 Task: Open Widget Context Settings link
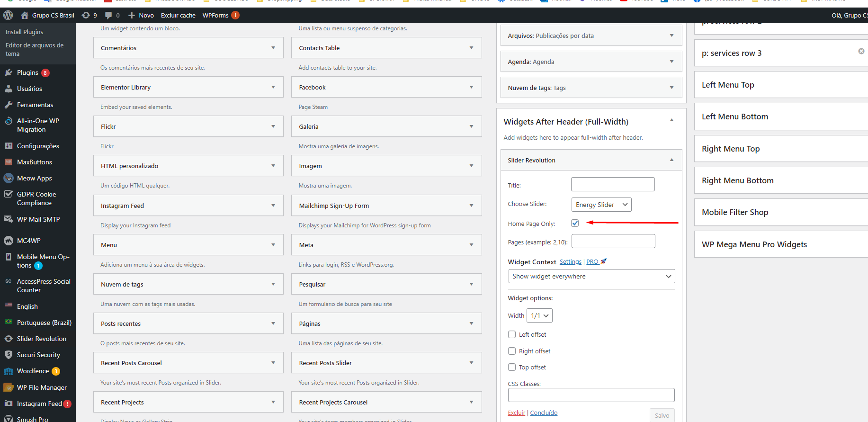570,262
